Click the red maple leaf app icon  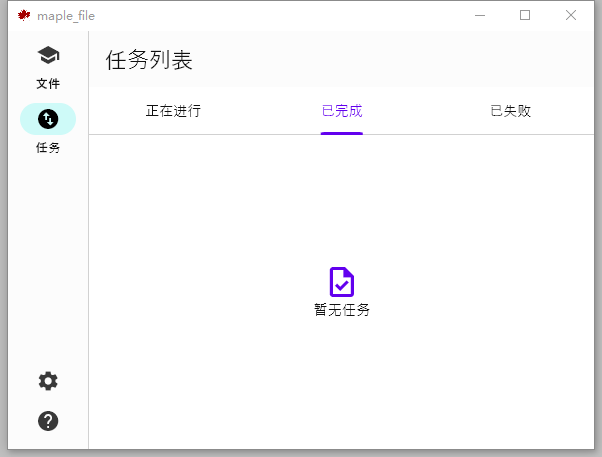24,16
